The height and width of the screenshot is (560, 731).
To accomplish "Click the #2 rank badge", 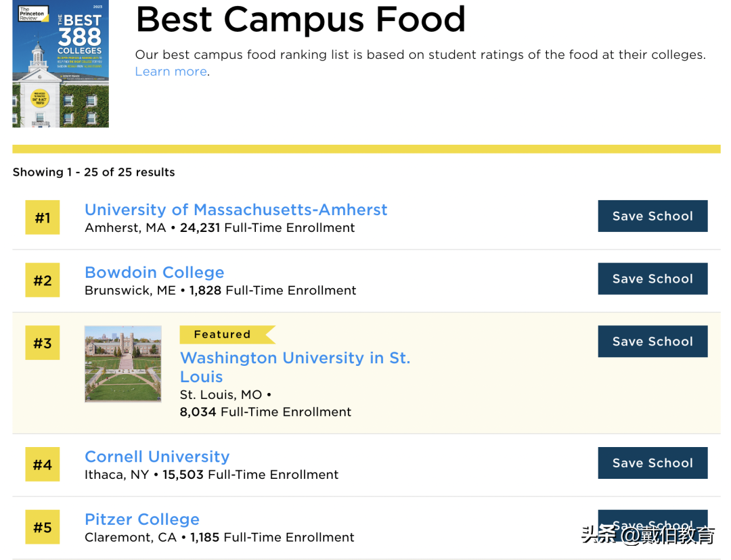I will [x=43, y=281].
